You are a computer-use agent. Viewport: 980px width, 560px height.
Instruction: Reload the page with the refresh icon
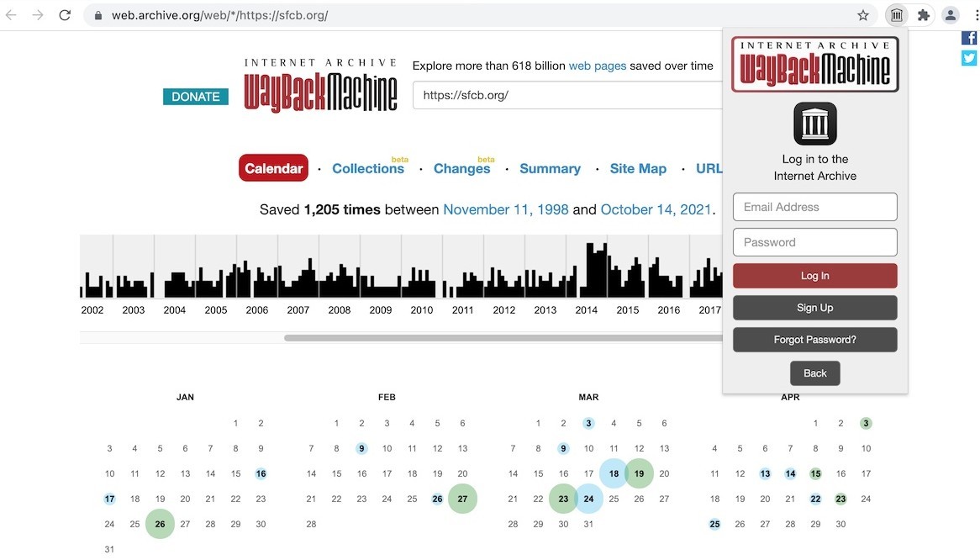tap(65, 15)
